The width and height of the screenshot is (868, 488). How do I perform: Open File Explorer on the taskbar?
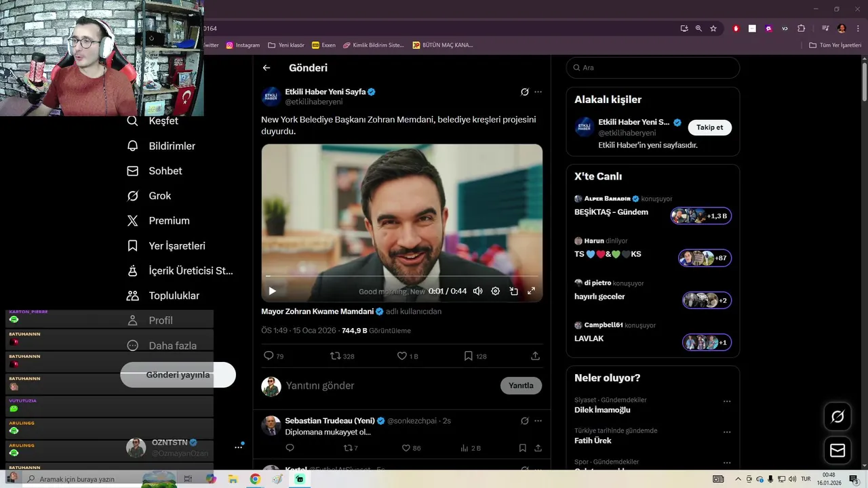click(233, 479)
